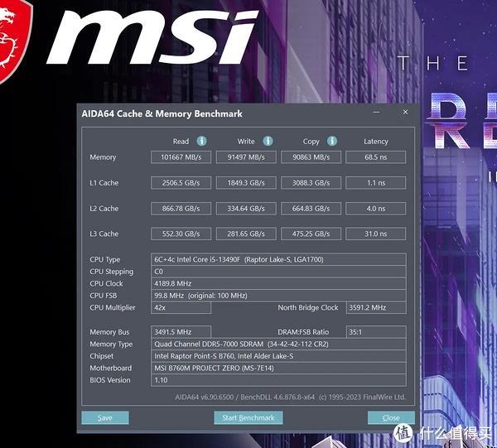Click DRAM:FSB Ratio value 35:1
This screenshot has width=497, height=448.
click(376, 332)
